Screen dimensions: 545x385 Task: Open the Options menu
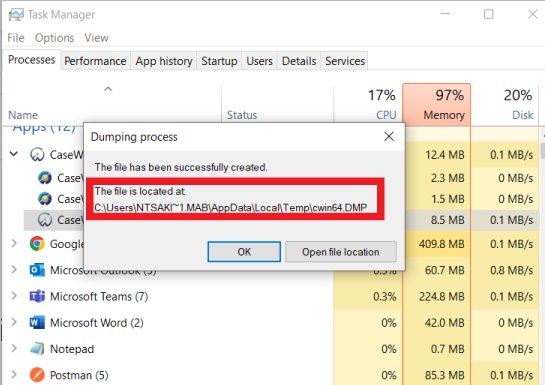55,38
